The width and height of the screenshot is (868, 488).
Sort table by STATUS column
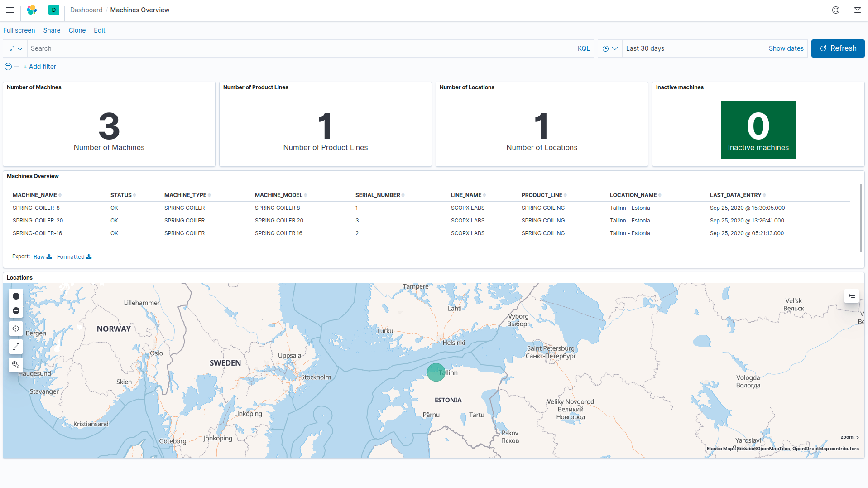pyautogui.click(x=123, y=195)
